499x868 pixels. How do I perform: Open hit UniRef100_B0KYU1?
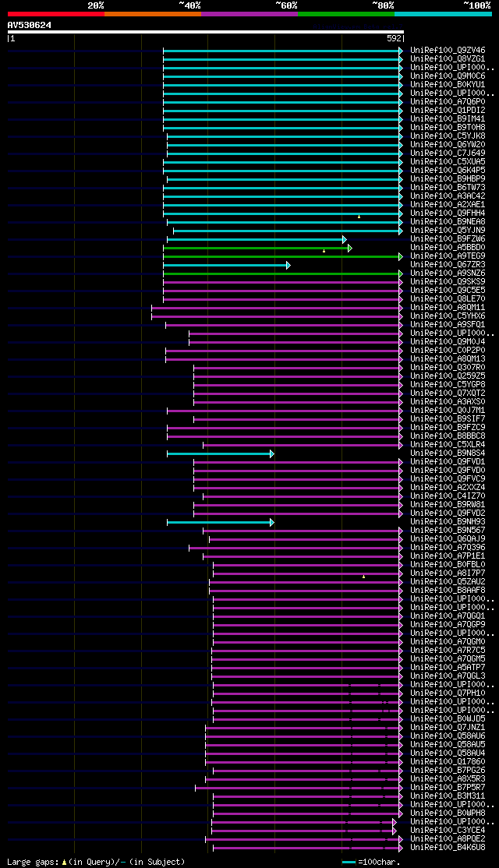tap(448, 85)
